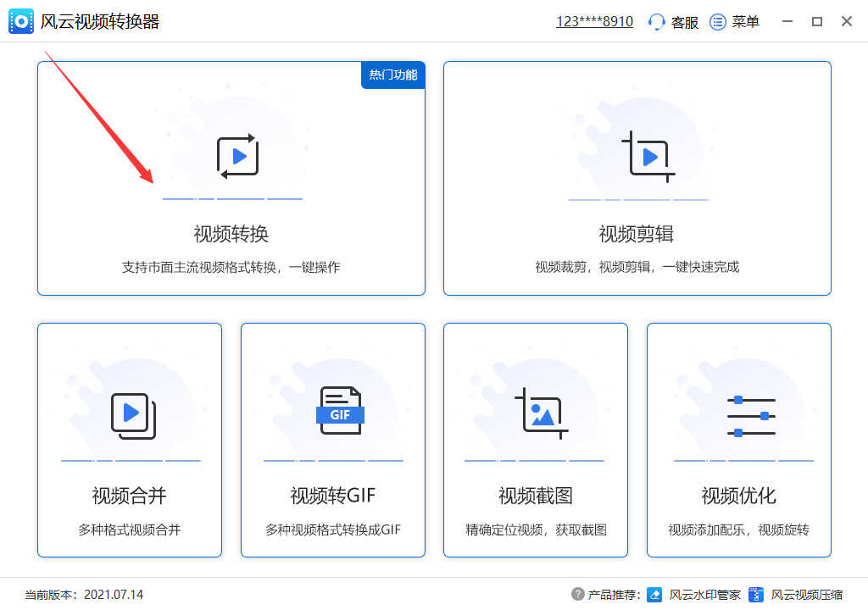
Task: Select the 视频转换 title text
Action: [231, 234]
